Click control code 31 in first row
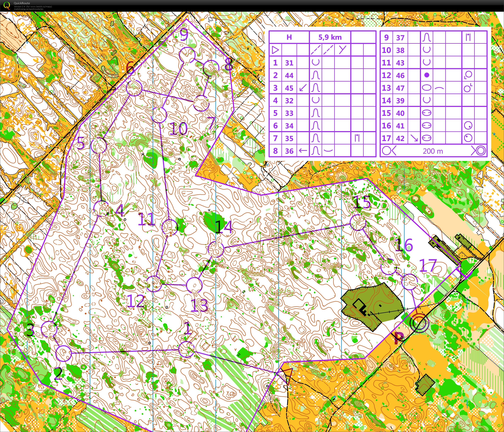The image size is (504, 432). [x=289, y=63]
